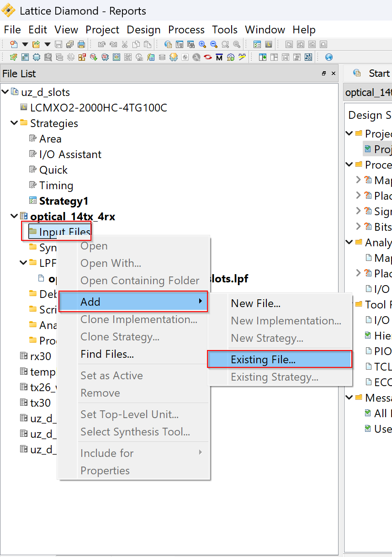Select the tx30 module in File List
Image resolution: width=392 pixels, height=557 pixels.
41,403
